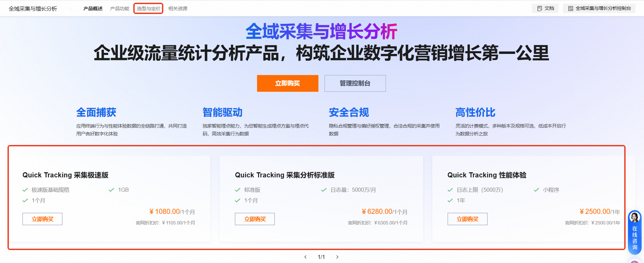Click the Quick Tracking 采集极速版 card title
This screenshot has height=263, width=644.
click(65, 175)
